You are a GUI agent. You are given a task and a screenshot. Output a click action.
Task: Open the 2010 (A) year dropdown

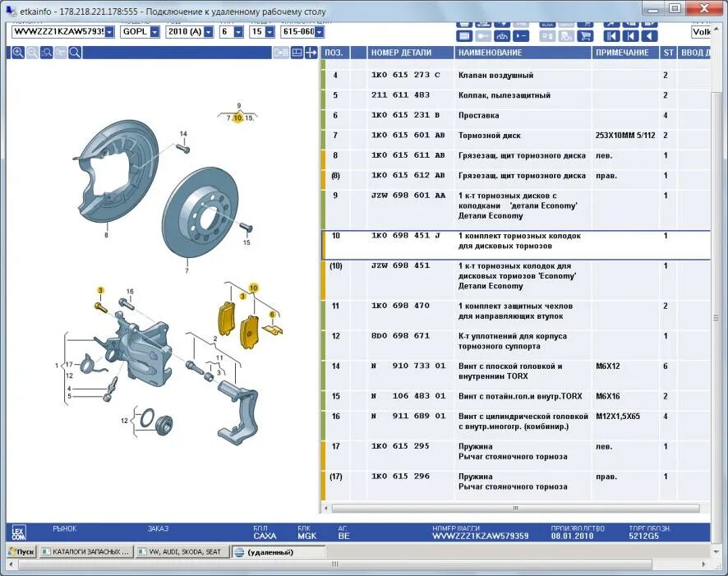click(209, 31)
